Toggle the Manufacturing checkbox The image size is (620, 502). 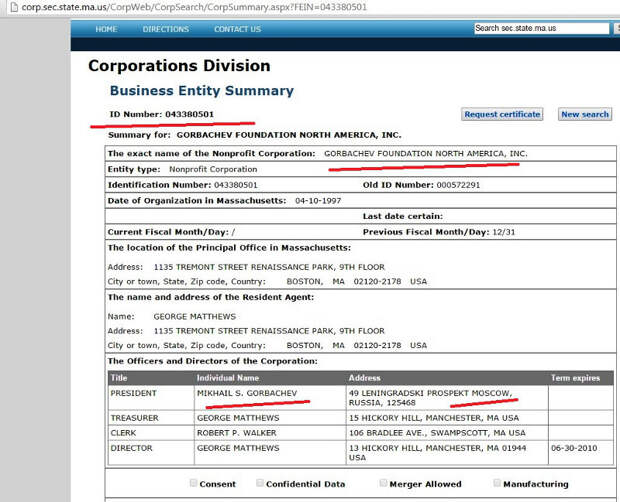497,483
